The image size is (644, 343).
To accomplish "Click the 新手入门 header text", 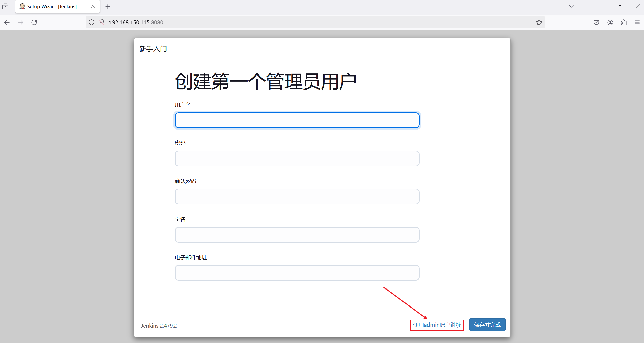I will point(153,49).
